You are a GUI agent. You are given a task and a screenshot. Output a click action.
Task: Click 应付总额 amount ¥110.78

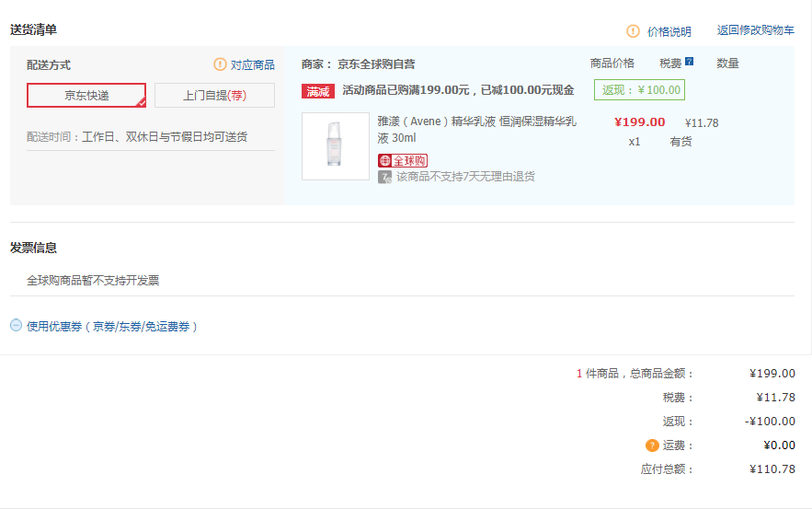tap(772, 469)
